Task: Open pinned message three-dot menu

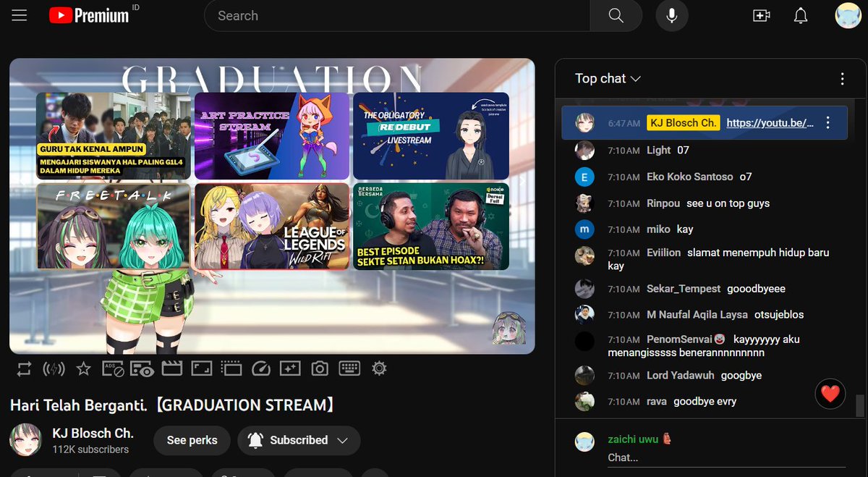Action: point(827,123)
